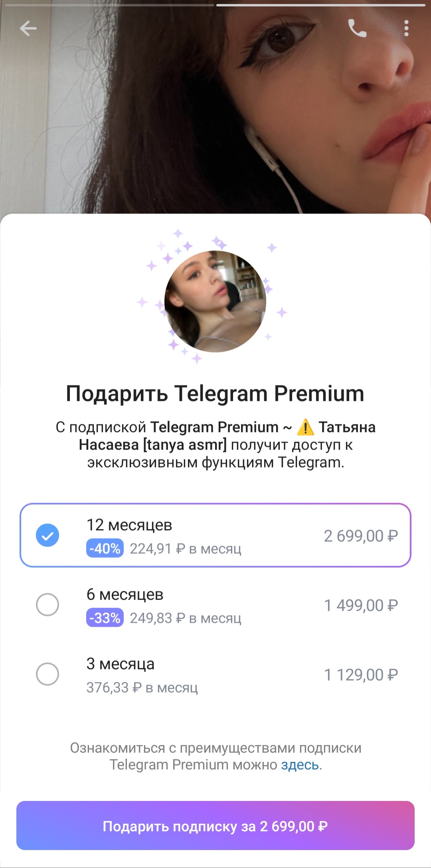Viewport: 431px width, 868px height.
Task: Click the 2 699,00 ₽ price label
Action: pyautogui.click(x=361, y=536)
